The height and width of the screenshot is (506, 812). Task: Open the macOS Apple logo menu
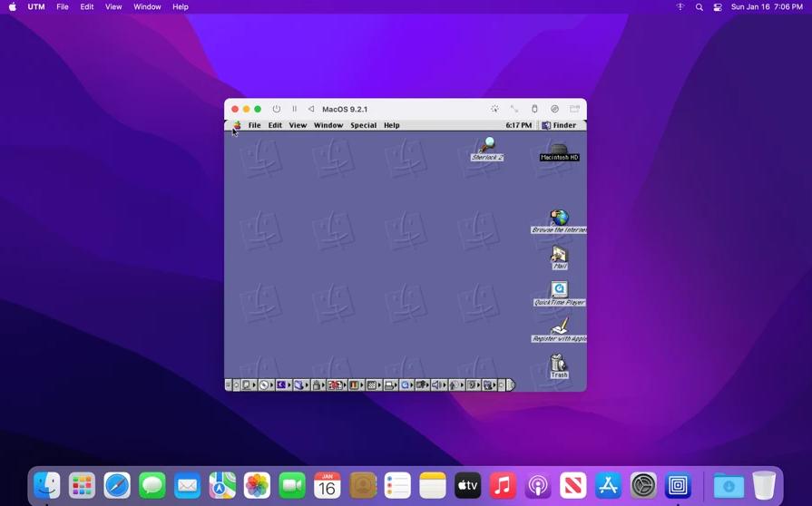pyautogui.click(x=13, y=6)
